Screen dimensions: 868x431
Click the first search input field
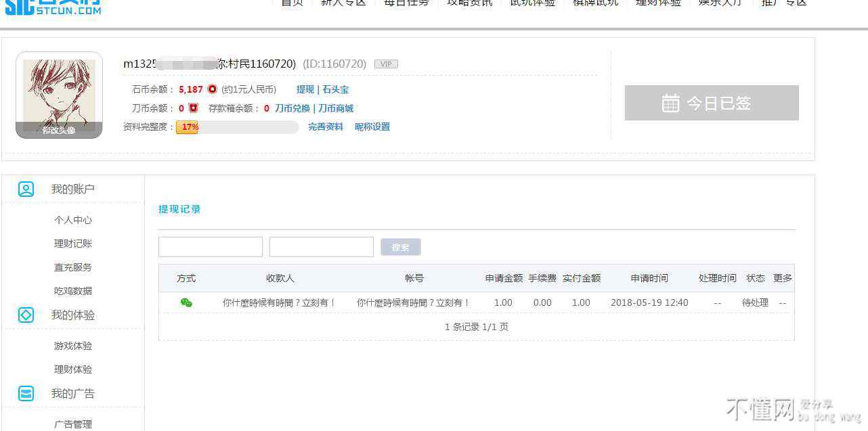pos(211,247)
